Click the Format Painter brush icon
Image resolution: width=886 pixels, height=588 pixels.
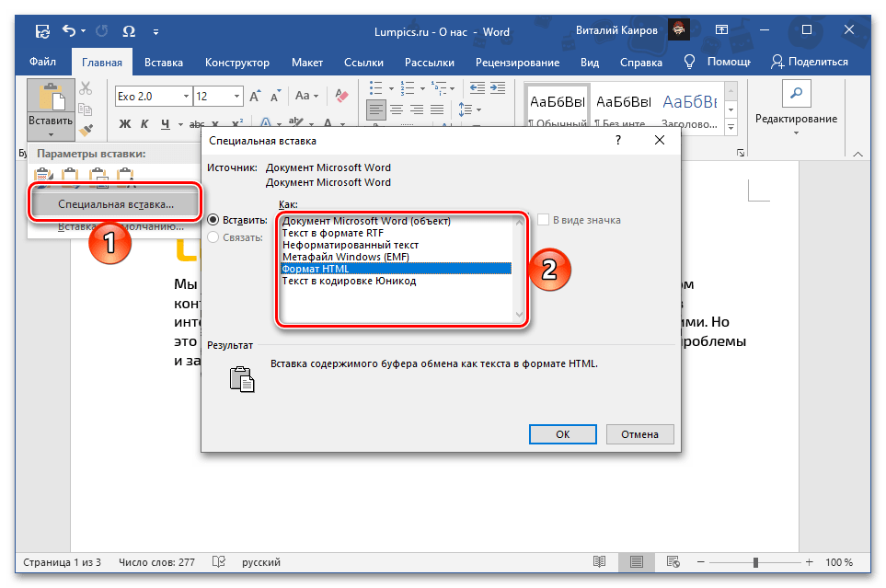pos(86,131)
